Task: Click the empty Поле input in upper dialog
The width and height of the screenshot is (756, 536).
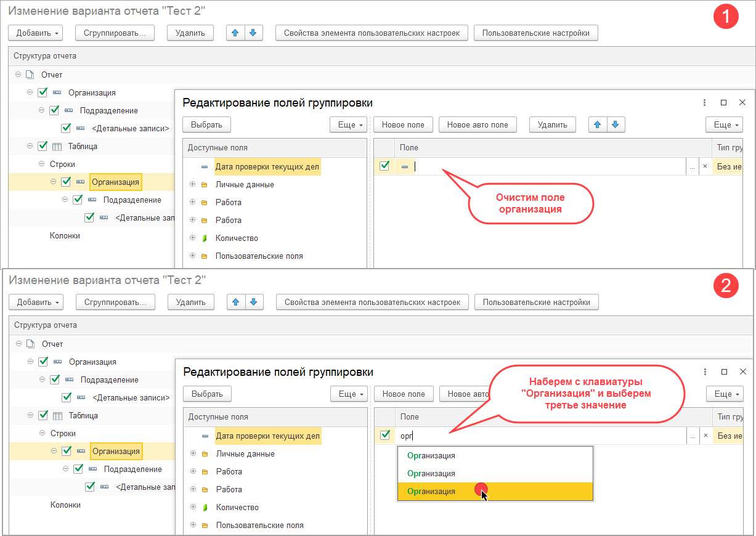Action: point(550,166)
